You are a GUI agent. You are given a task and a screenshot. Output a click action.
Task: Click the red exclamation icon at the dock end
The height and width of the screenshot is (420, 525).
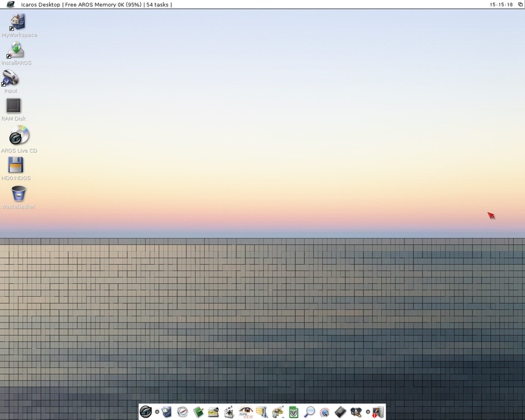tap(377, 412)
